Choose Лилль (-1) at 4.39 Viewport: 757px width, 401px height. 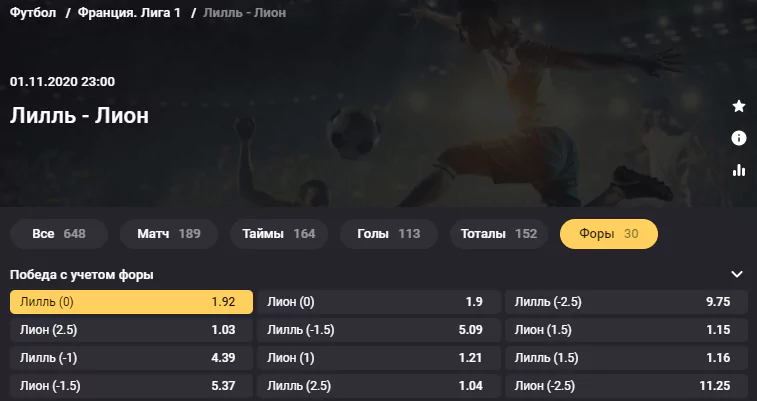(x=131, y=358)
